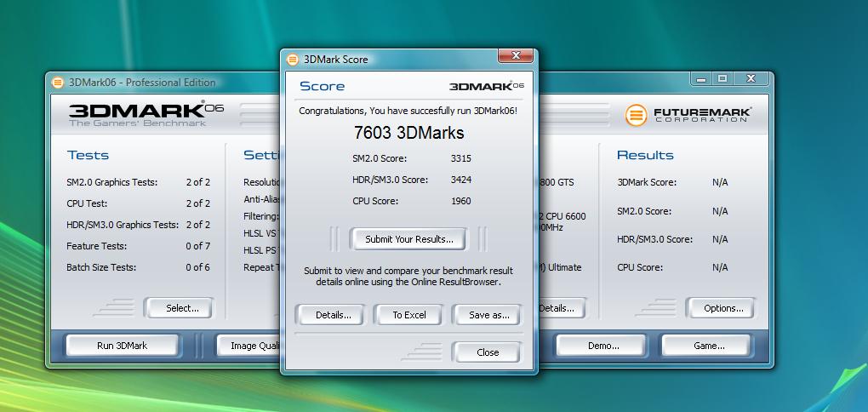Click the X on 3DMark Score dialog

pyautogui.click(x=516, y=56)
